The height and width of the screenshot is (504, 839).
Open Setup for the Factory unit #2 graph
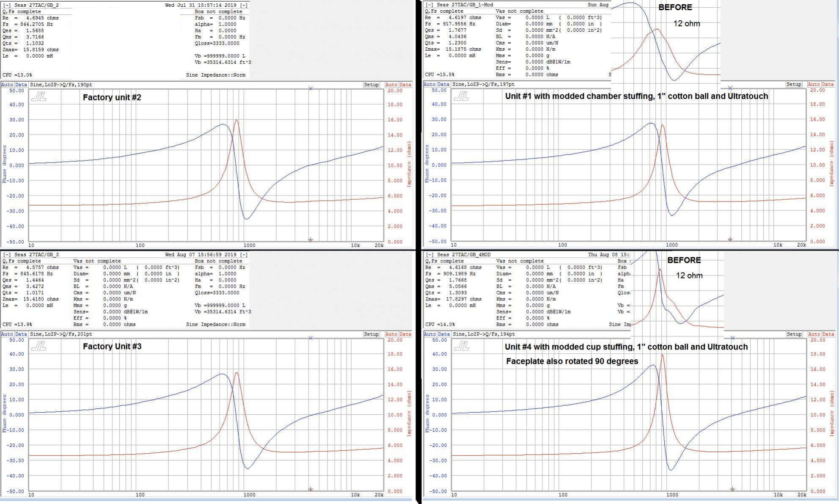pos(371,85)
